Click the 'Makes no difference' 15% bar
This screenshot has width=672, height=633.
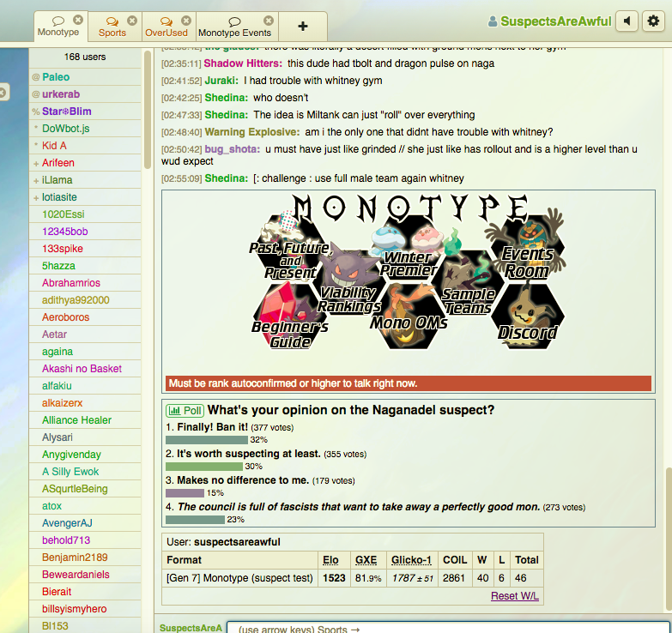point(185,493)
